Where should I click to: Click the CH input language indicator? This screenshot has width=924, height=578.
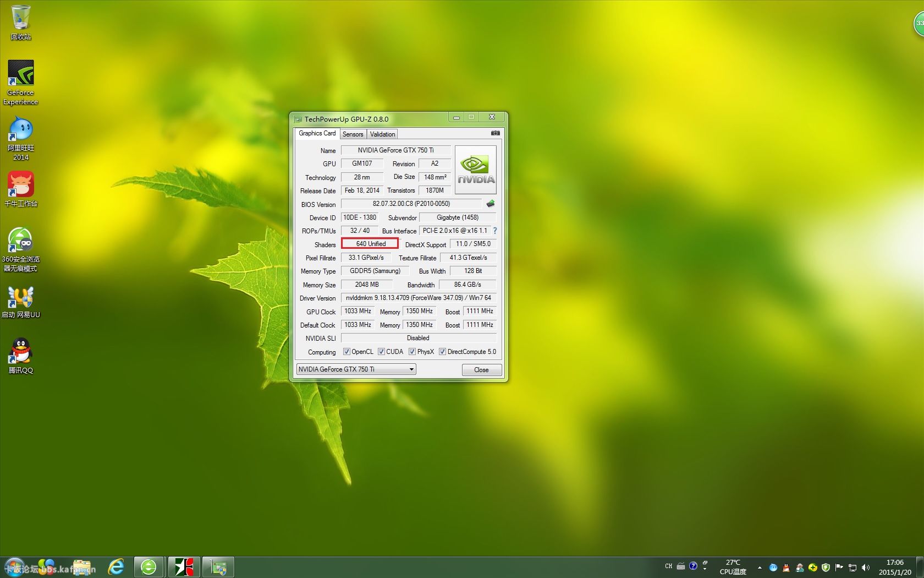point(668,566)
